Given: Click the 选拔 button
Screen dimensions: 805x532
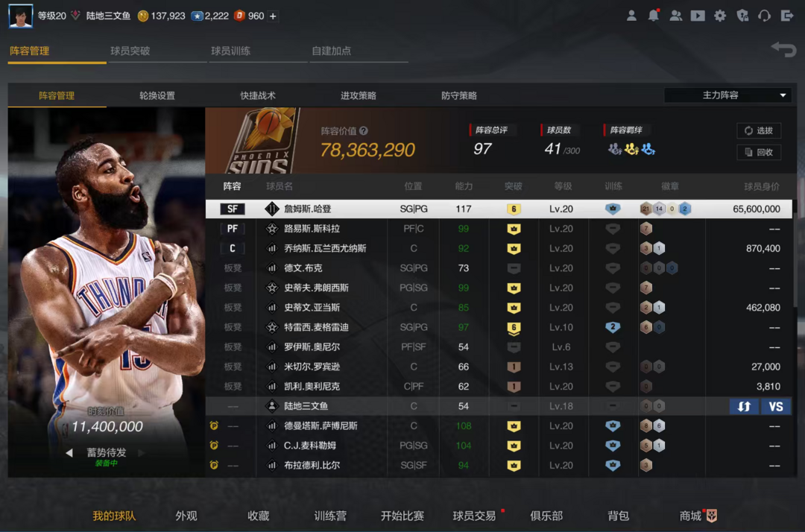Looking at the screenshot, I should point(759,130).
